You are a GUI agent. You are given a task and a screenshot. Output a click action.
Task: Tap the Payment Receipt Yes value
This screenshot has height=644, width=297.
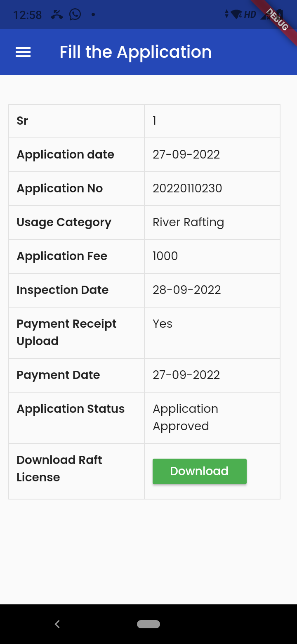pos(163,324)
